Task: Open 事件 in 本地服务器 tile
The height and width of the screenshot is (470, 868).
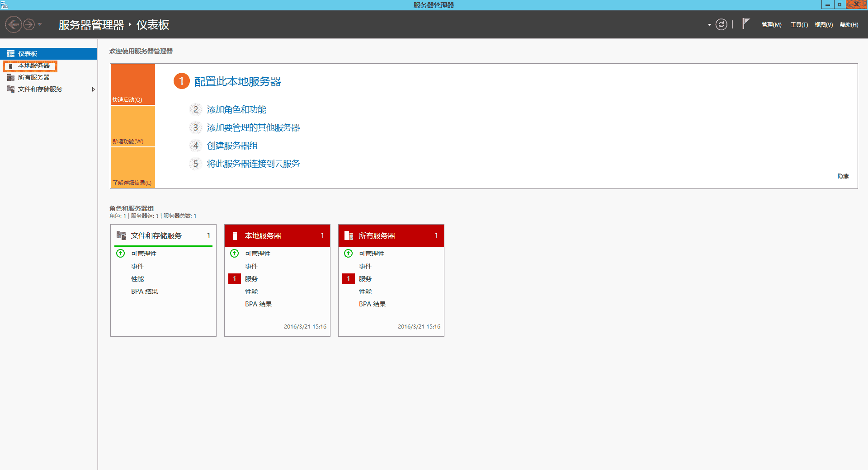Action: (x=251, y=266)
